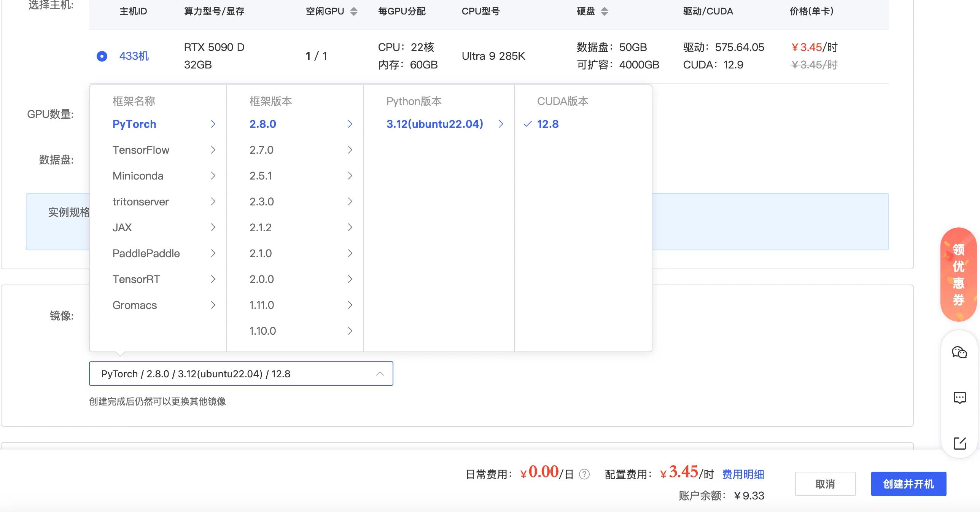
Task: Open the chat message bubble icon
Action: [959, 398]
